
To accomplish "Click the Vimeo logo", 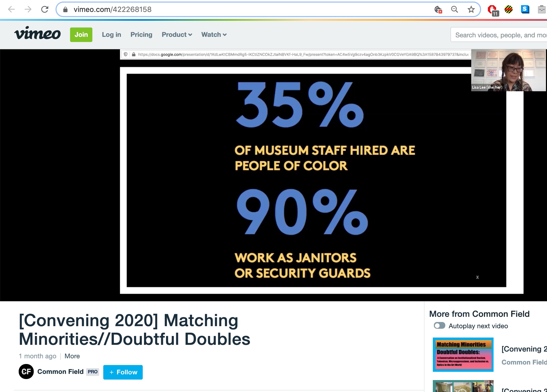I will (37, 34).
